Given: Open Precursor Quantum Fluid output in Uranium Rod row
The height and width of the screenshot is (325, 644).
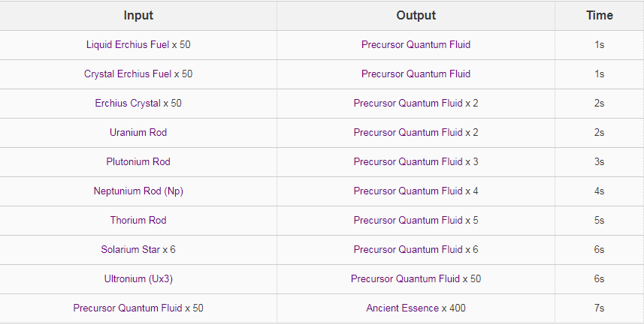Looking at the screenshot, I should (x=410, y=133).
